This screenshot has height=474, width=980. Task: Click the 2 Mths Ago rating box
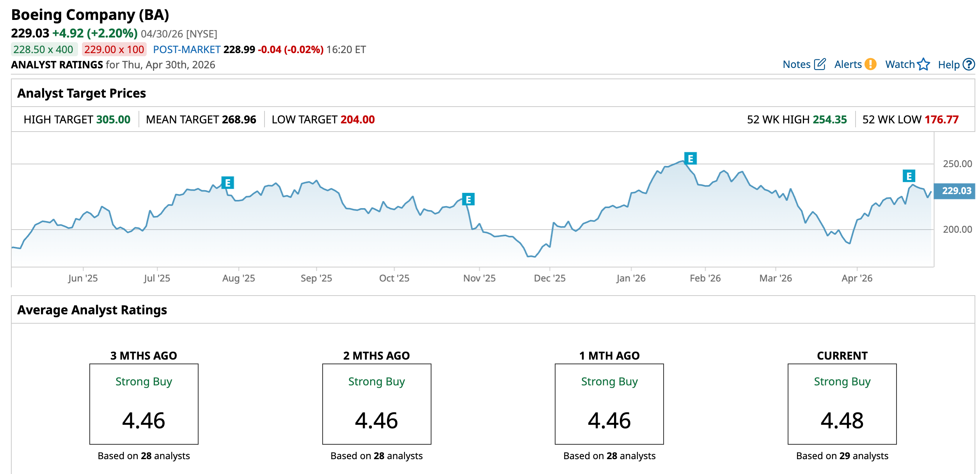376,404
